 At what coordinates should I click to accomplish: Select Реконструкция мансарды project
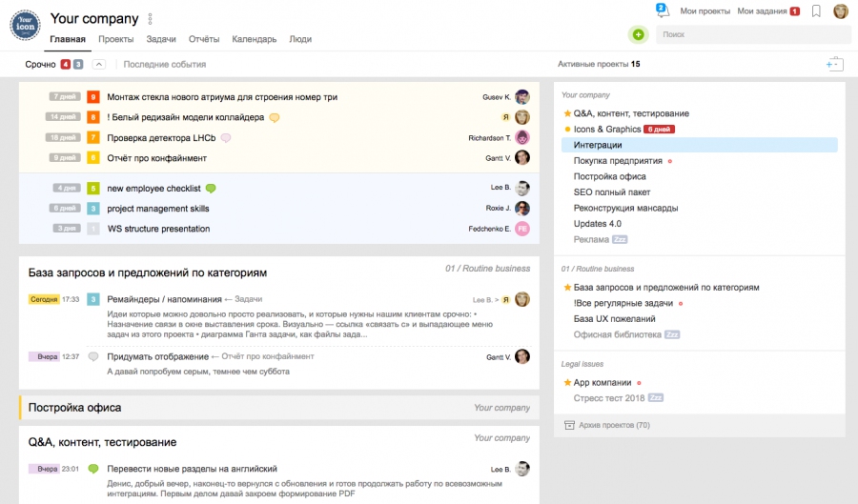coord(625,209)
